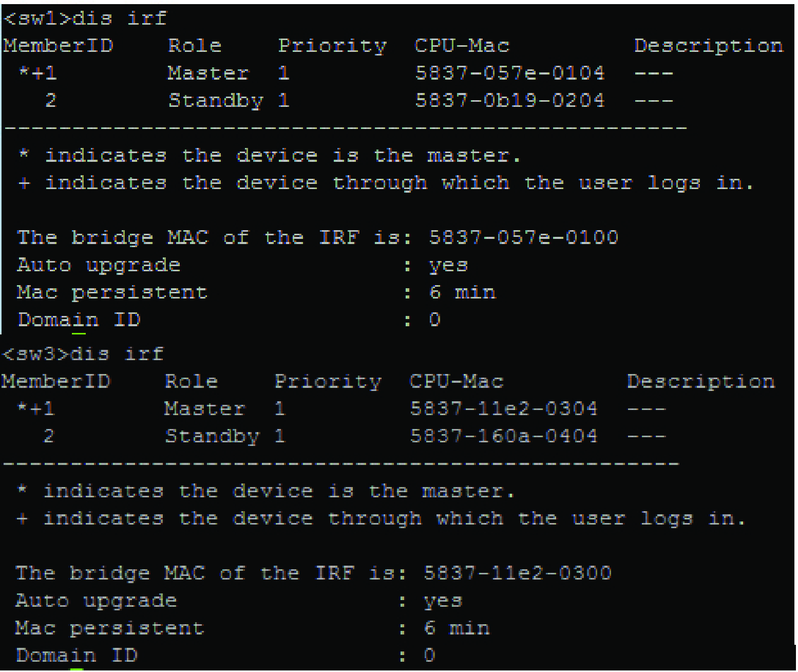Click the sw3 'dis irf' command line
Image resolution: width=798 pixels, height=672 pixels.
(83, 354)
